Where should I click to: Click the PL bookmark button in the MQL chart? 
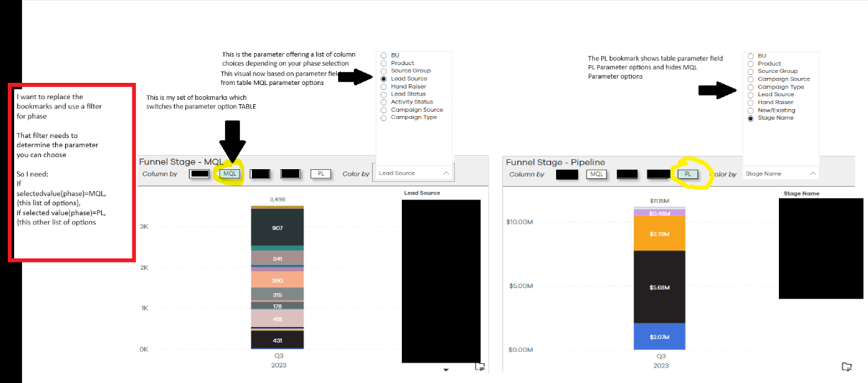click(321, 173)
